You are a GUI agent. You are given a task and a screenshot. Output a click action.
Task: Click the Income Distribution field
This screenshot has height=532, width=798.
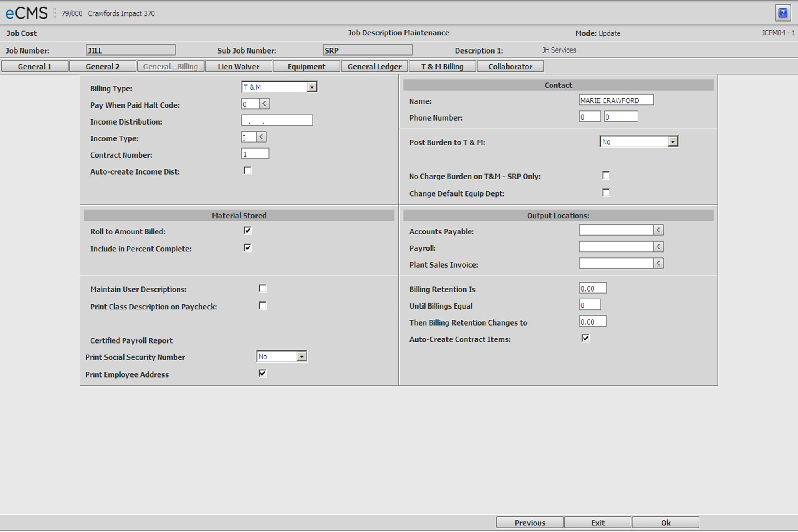click(x=277, y=121)
